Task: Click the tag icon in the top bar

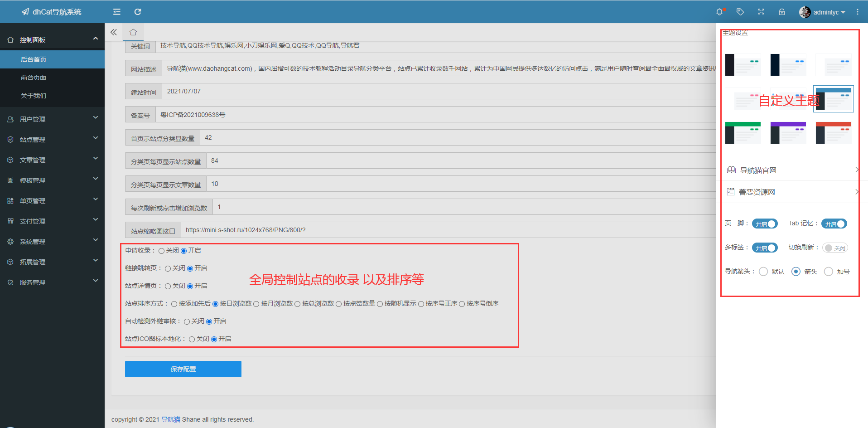Action: pyautogui.click(x=740, y=11)
